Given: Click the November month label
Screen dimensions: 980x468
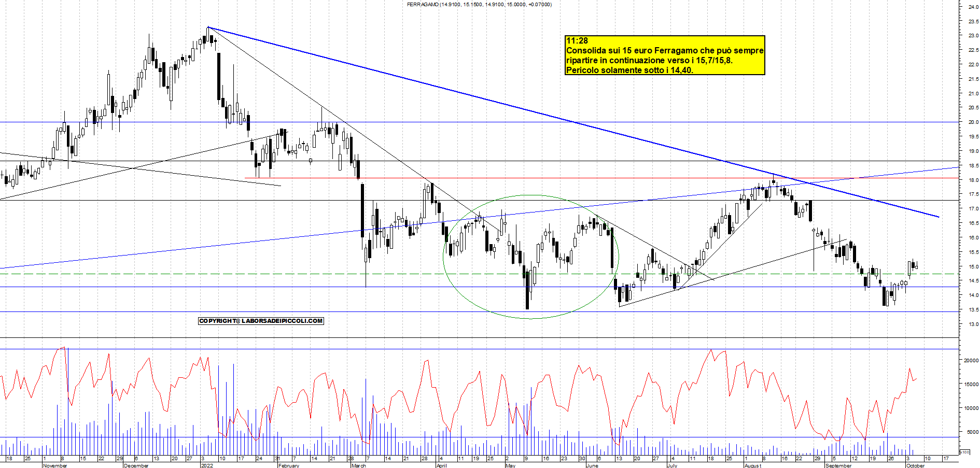Looking at the screenshot, I should tap(55, 465).
